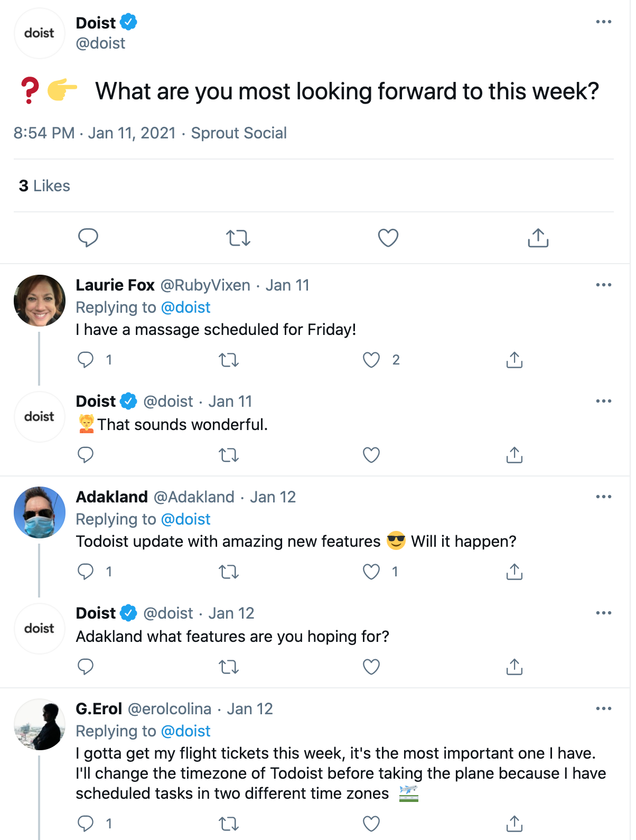
Task: Open more options on main Doist tweet
Action: tap(604, 22)
